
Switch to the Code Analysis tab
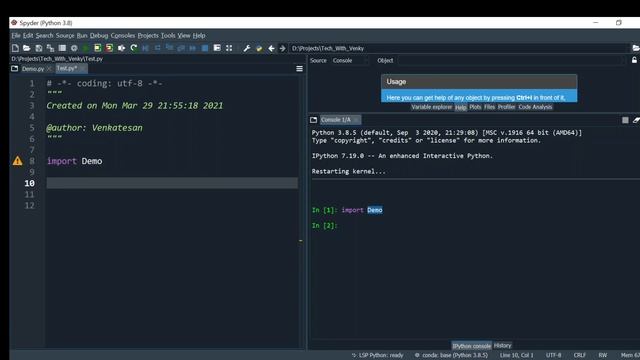(535, 107)
